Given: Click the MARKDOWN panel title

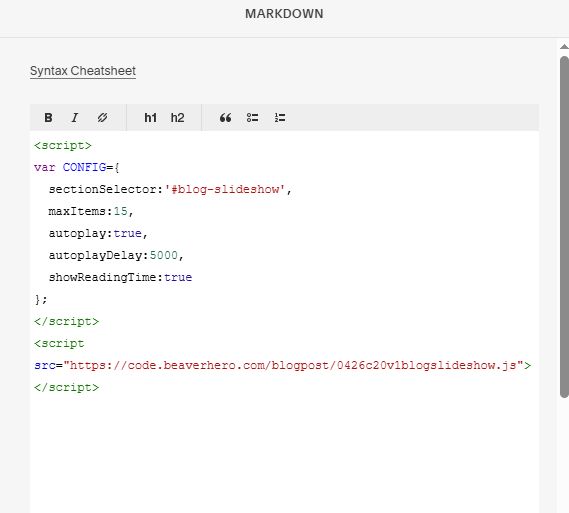Looking at the screenshot, I should [x=284, y=14].
